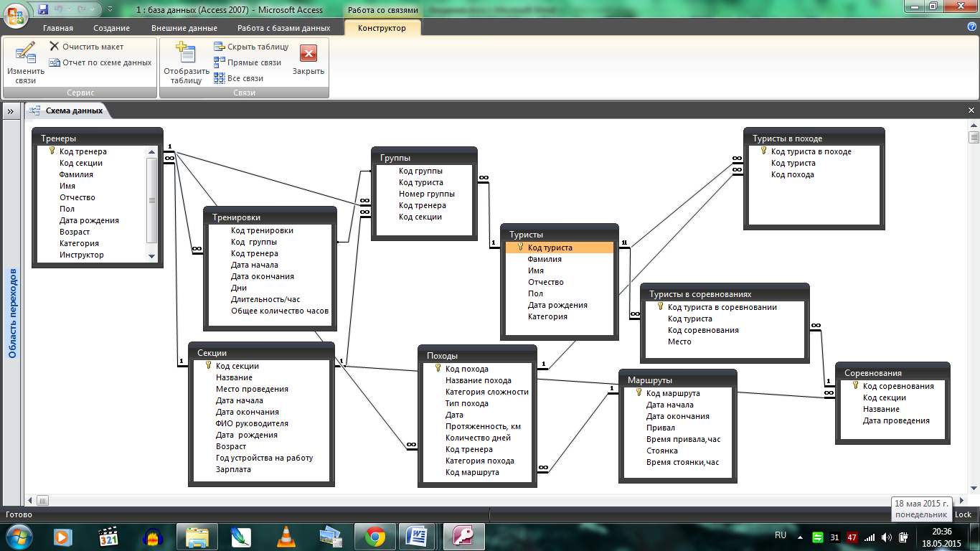The height and width of the screenshot is (551, 980).
Task: Switch to the Главная ribbon tab
Action: coord(57,28)
